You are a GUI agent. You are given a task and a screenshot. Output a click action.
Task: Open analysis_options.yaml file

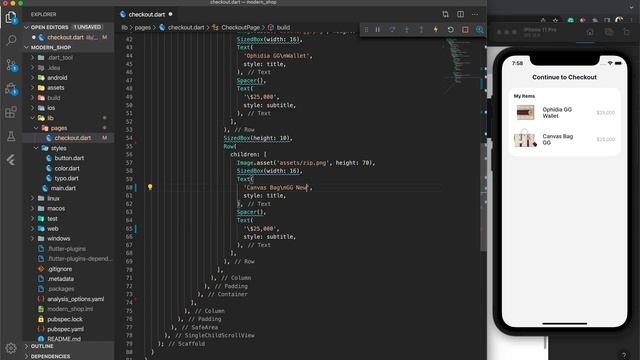click(x=75, y=299)
